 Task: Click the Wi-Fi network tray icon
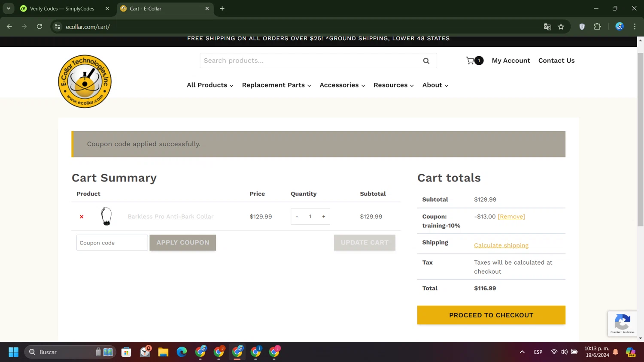554,352
